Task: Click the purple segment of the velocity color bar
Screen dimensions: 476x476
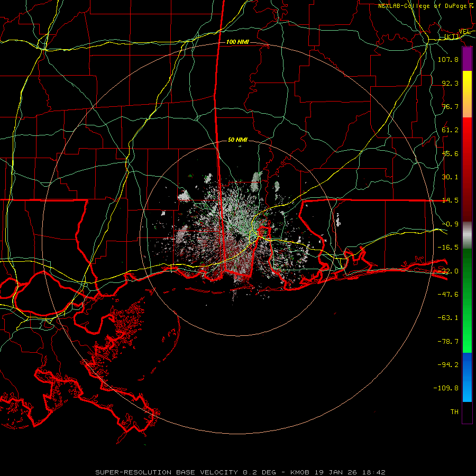Action: tap(467, 59)
